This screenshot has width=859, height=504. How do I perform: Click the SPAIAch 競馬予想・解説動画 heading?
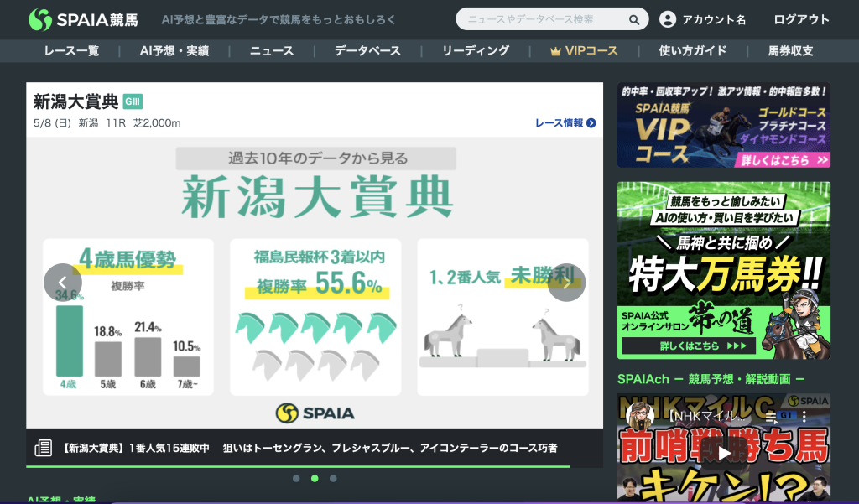711,378
